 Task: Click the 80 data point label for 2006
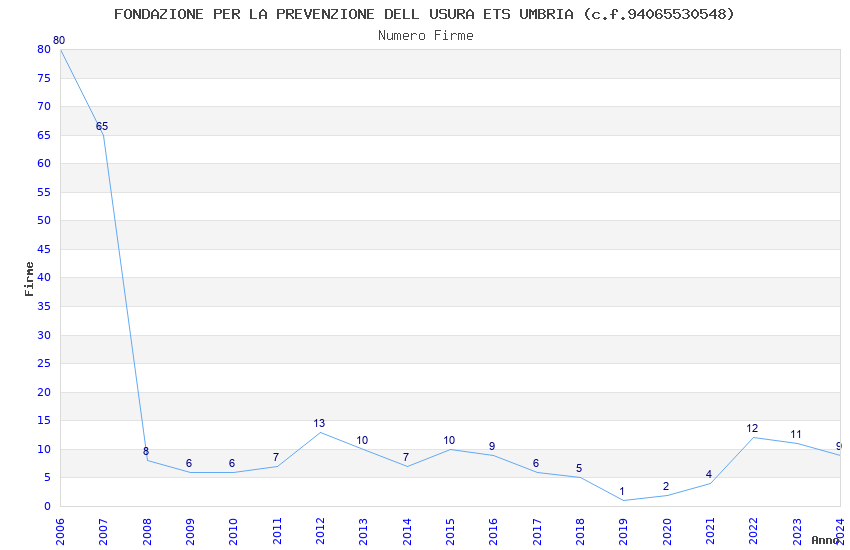59,40
